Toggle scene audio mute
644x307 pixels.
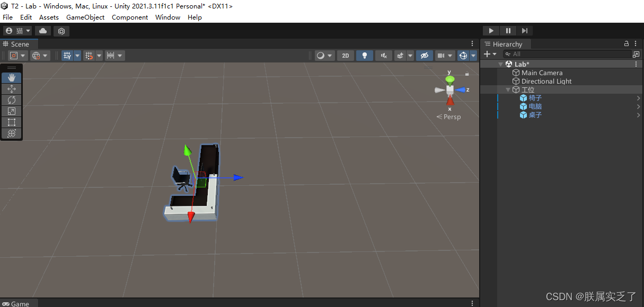[383, 55]
